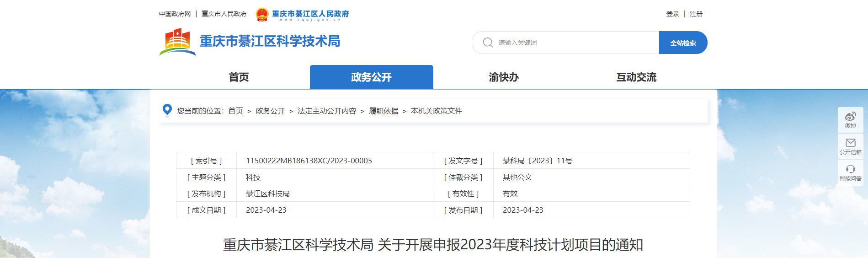Open the 中国政府网 link
Screen dimensions: 868x258
click(x=175, y=14)
